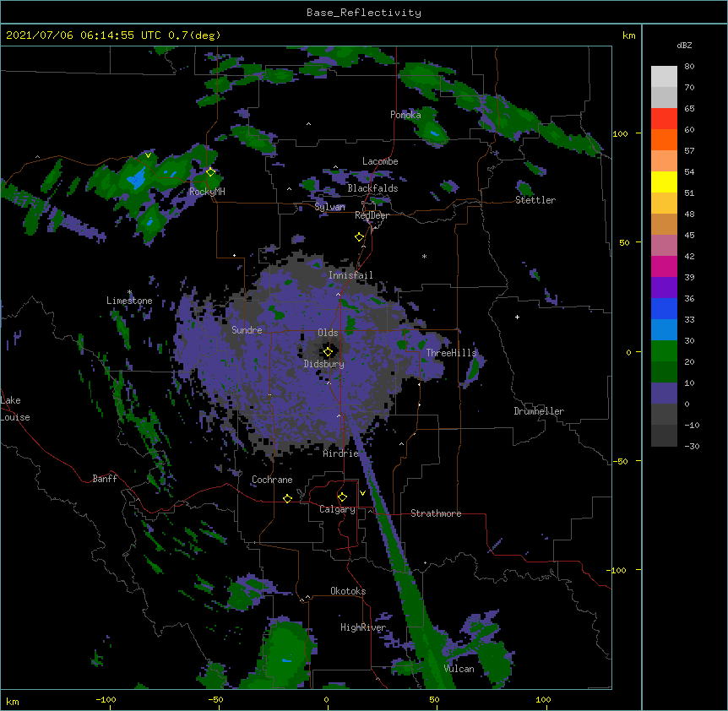This screenshot has height=711, width=728.
Task: Click the Ponoka city label
Action: 405,115
